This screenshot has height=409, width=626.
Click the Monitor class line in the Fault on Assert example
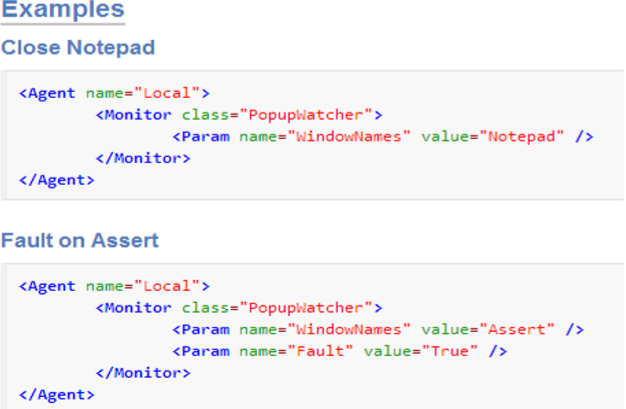click(239, 308)
